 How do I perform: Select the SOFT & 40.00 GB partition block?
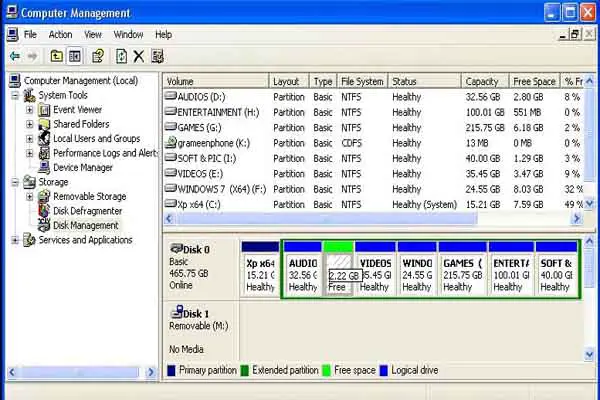pos(556,268)
